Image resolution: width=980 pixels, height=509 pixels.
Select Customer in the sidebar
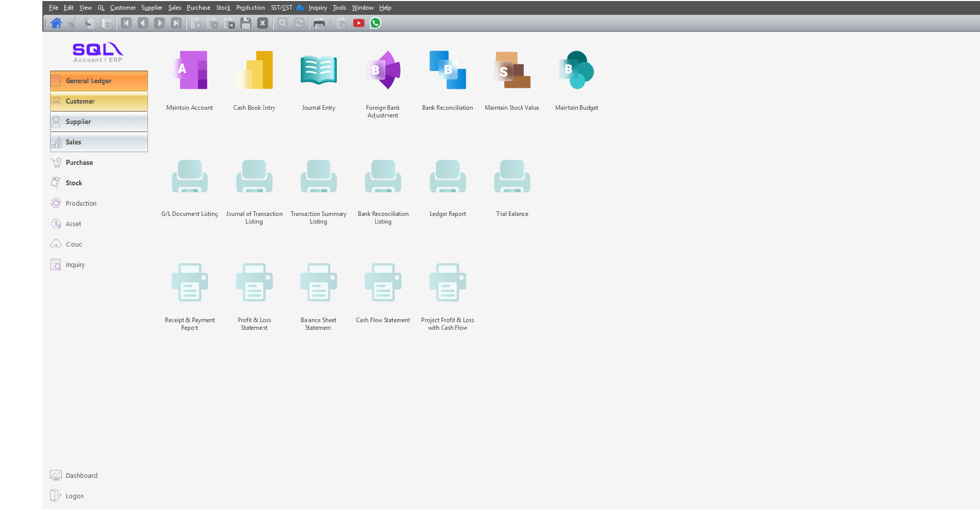[x=99, y=101]
